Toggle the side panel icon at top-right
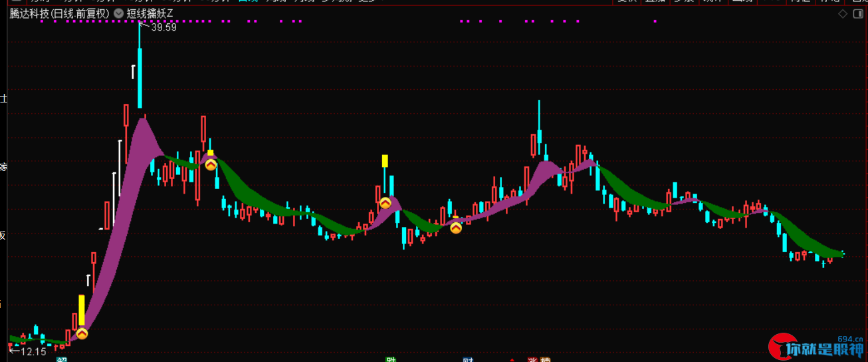The height and width of the screenshot is (362, 868). [x=857, y=14]
